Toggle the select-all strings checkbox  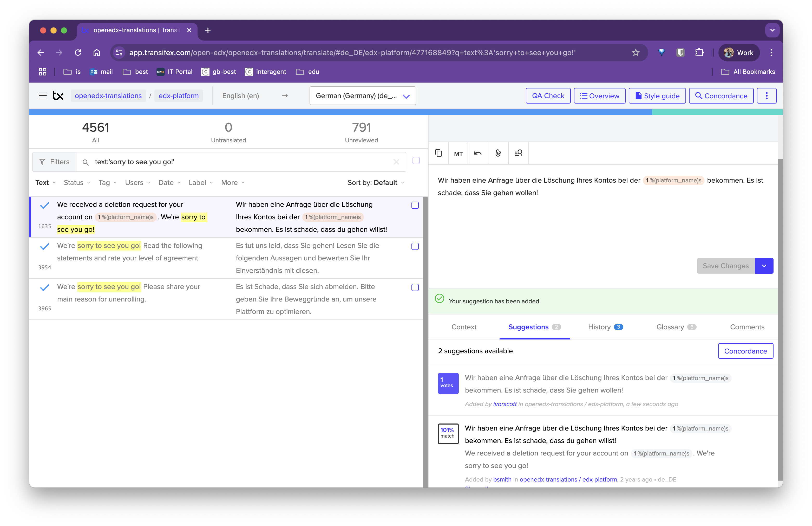click(x=416, y=161)
